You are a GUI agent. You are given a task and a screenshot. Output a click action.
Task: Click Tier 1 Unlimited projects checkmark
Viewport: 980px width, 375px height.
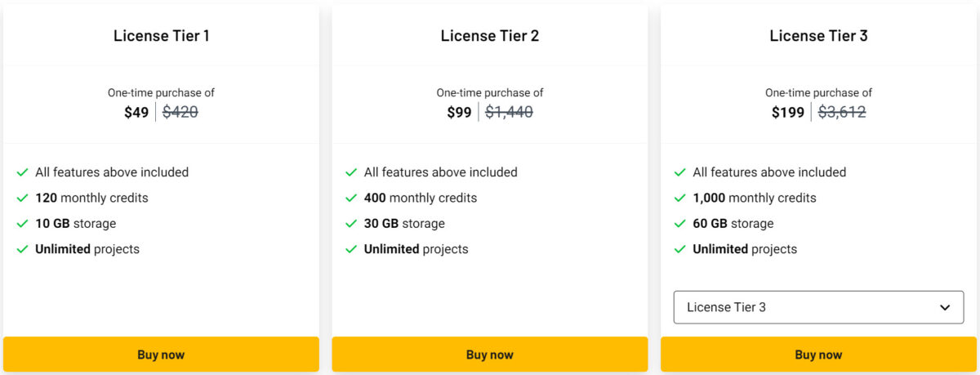point(23,249)
